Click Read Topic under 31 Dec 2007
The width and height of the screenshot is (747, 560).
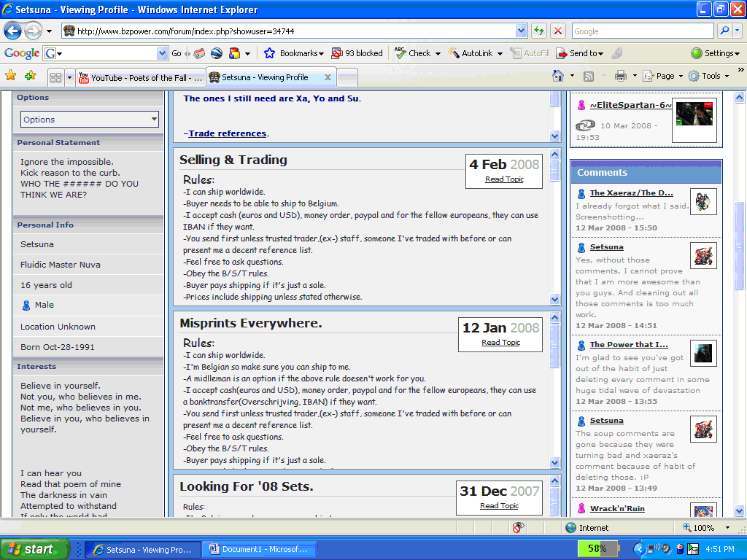click(x=499, y=506)
